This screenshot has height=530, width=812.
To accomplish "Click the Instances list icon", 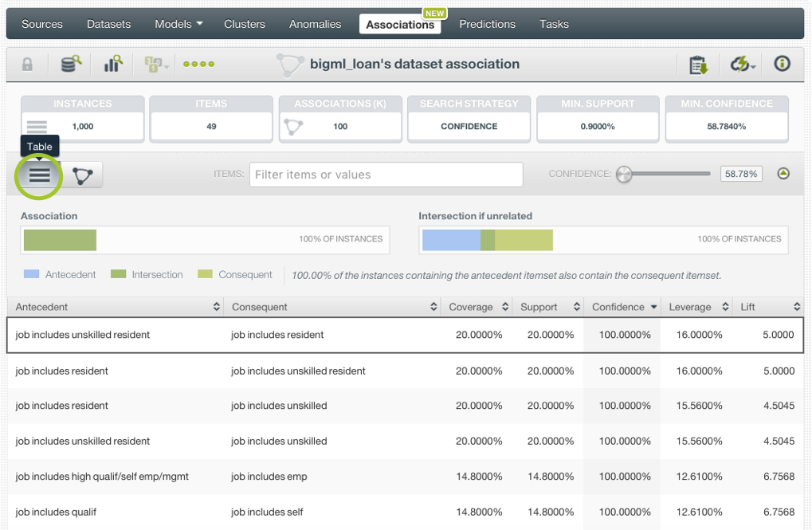I will point(37,126).
